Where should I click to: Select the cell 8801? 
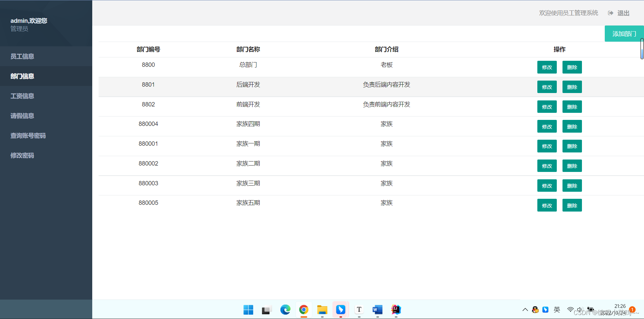(x=148, y=85)
